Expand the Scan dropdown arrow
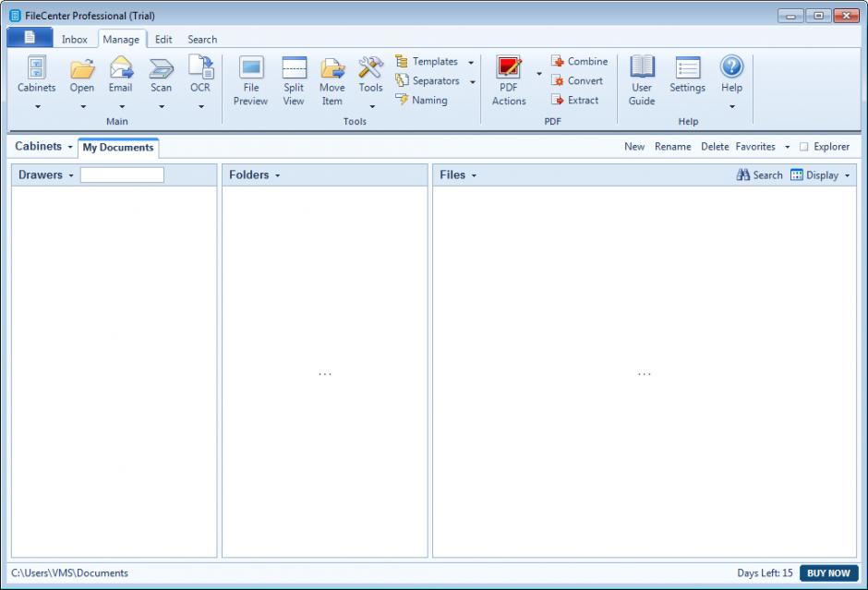 162,106
